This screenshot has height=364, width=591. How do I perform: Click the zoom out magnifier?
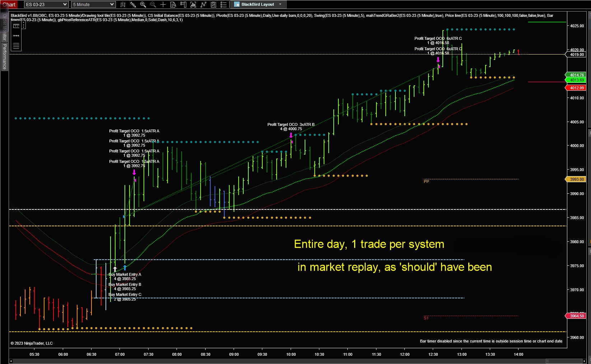pyautogui.click(x=153, y=4)
